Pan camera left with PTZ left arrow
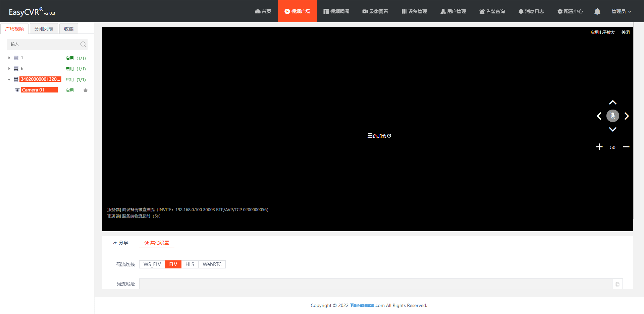Screen dimensions: 644x314 [x=599, y=116]
